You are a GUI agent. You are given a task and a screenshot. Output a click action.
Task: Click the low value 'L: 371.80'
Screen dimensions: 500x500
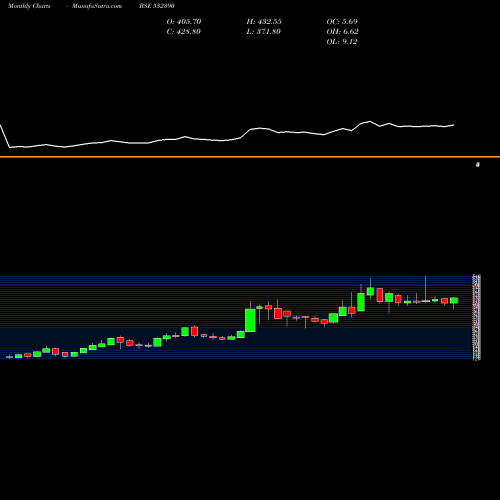pyautogui.click(x=264, y=32)
